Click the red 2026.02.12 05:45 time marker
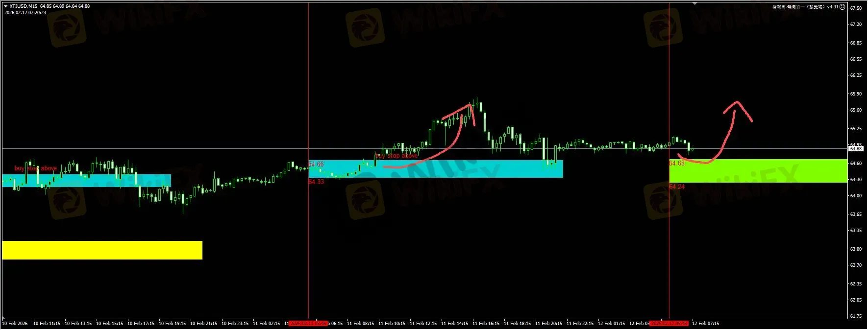This screenshot has width=868, height=330. pyautogui.click(x=669, y=324)
